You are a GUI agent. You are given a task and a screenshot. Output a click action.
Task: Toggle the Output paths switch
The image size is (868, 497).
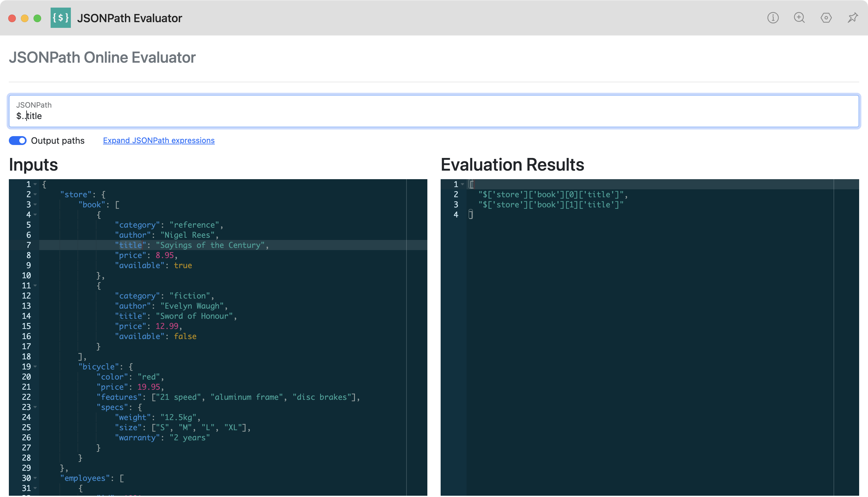tap(18, 141)
